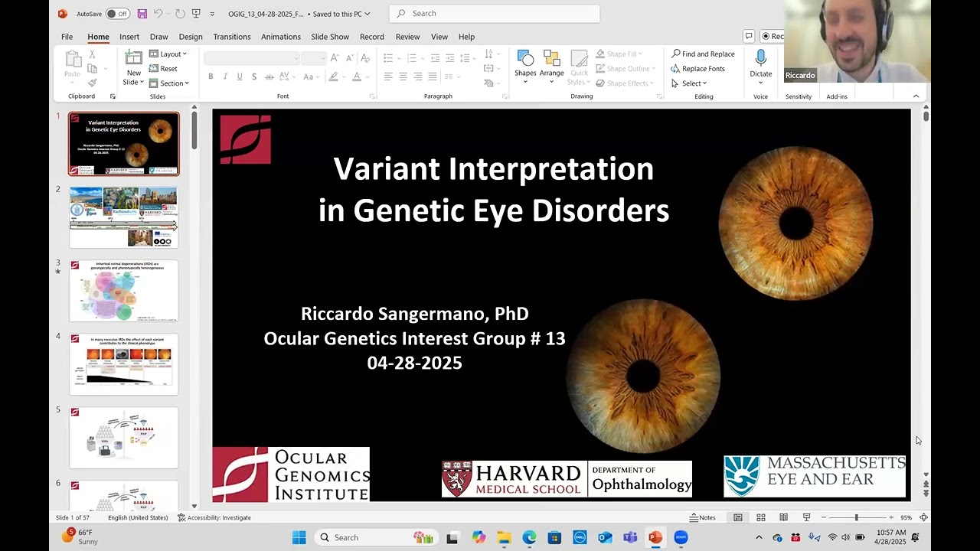Open the font name combo box
The image size is (980, 551).
click(252, 58)
